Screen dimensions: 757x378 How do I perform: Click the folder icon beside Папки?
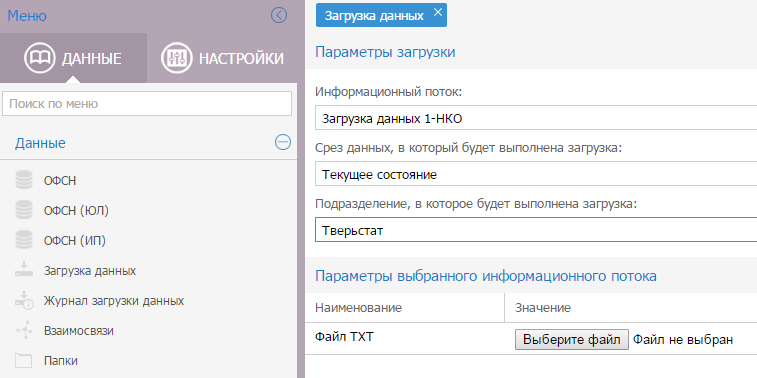pyautogui.click(x=24, y=361)
